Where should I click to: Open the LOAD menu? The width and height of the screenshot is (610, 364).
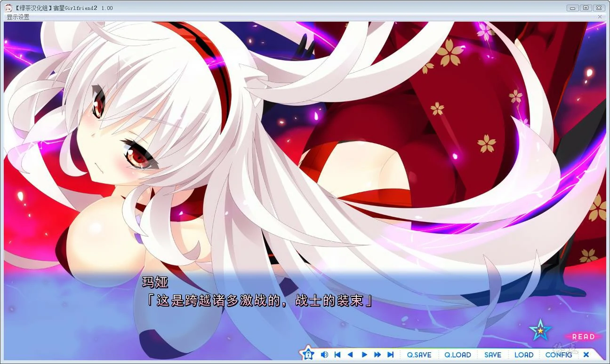[524, 355]
